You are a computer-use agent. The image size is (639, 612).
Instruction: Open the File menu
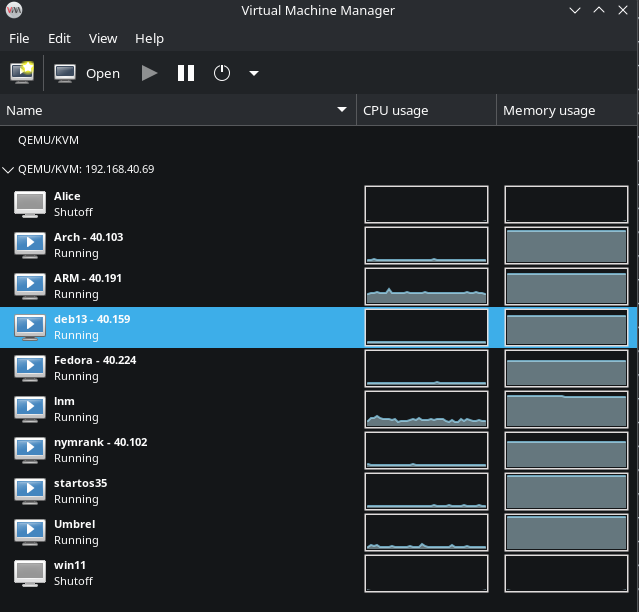[x=19, y=38]
